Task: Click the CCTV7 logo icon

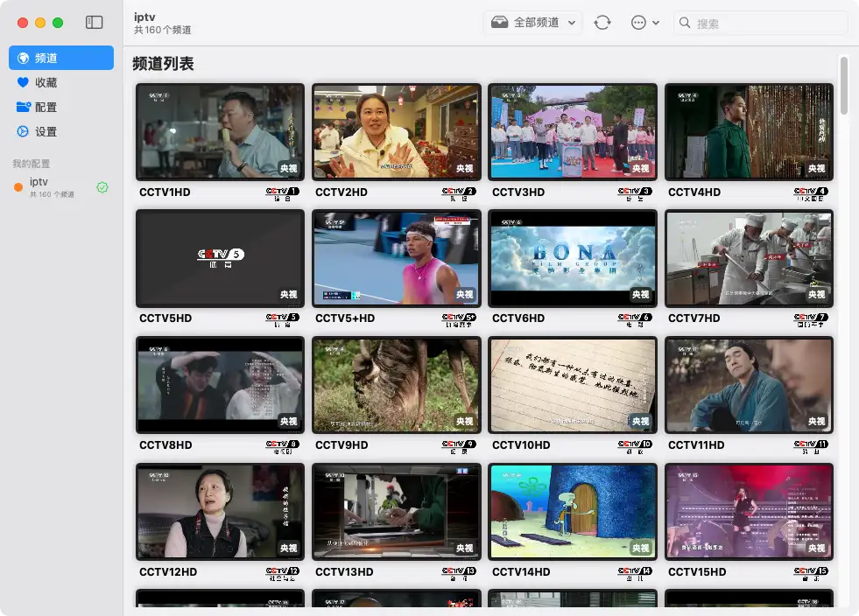Action: tap(811, 320)
